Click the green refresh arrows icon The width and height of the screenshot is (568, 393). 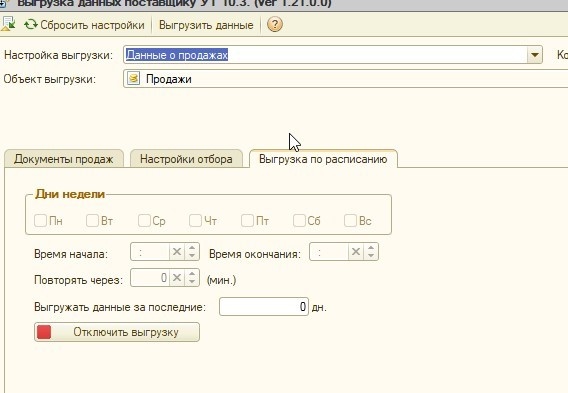(x=31, y=25)
